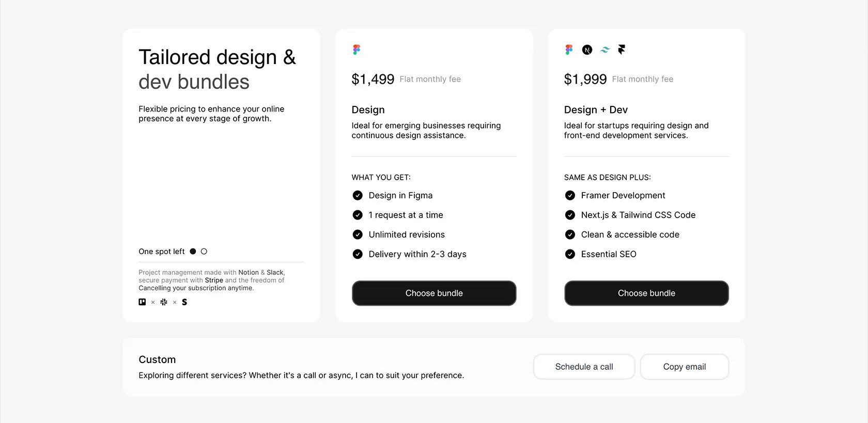868x423 pixels.
Task: Click the Tailwind CSS logo icon
Action: [605, 50]
